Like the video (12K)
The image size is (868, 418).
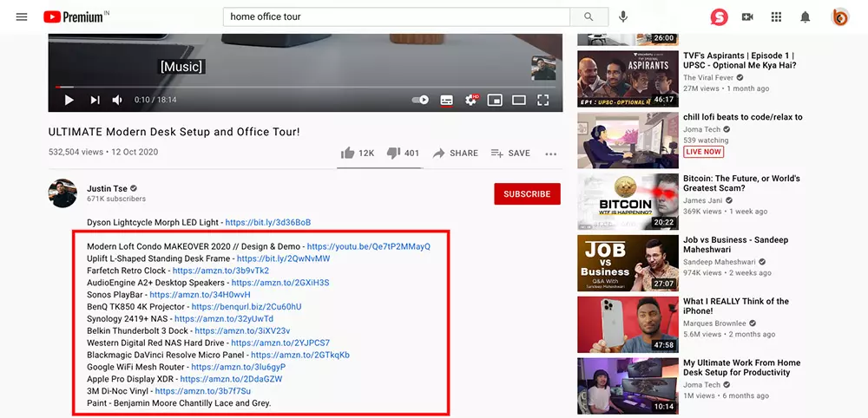click(358, 153)
